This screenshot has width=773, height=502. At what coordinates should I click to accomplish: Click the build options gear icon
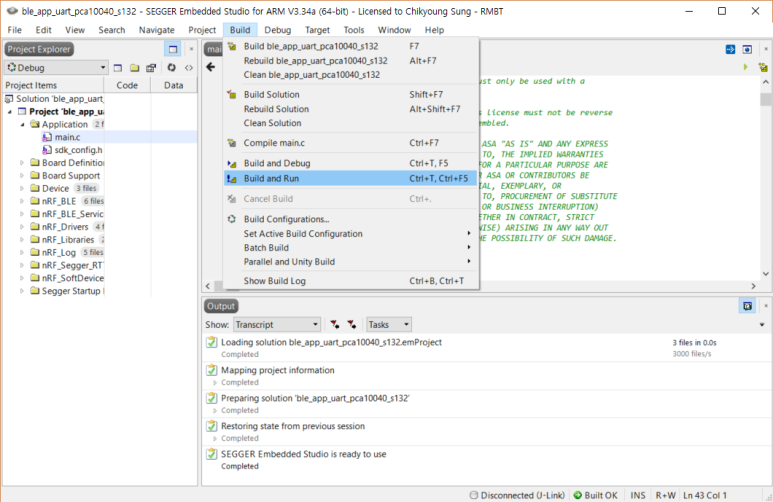172,68
